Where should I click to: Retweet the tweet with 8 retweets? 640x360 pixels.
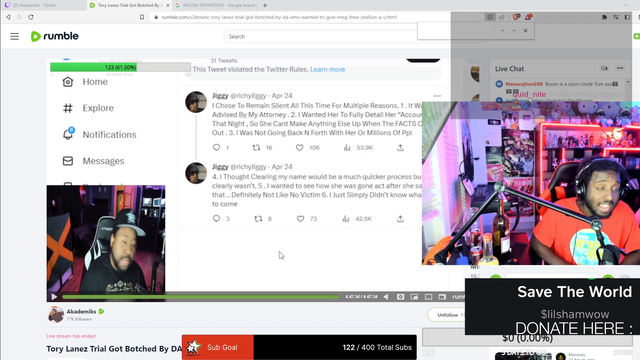point(258,219)
